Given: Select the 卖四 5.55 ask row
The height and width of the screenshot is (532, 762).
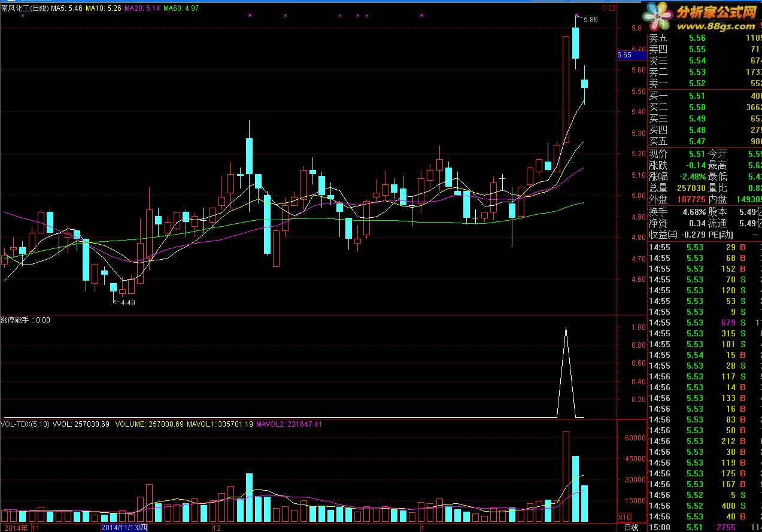Looking at the screenshot, I should (x=705, y=49).
